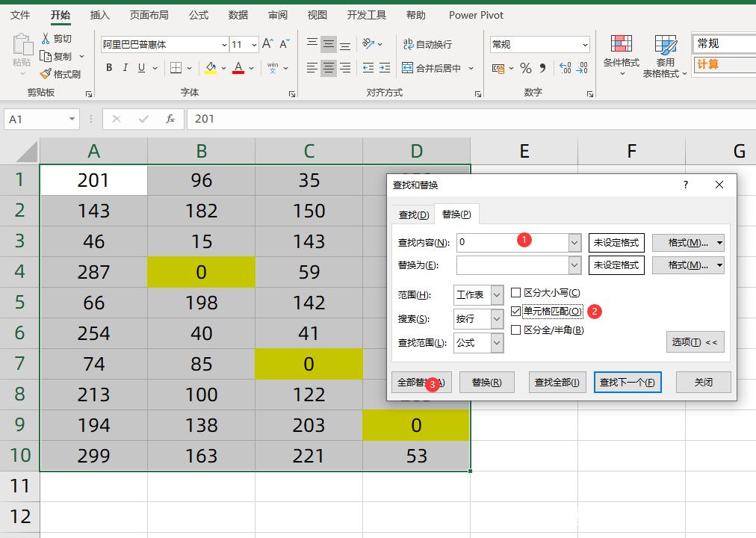The width and height of the screenshot is (756, 538).
Task: Apply percent style format
Action: click(x=525, y=69)
